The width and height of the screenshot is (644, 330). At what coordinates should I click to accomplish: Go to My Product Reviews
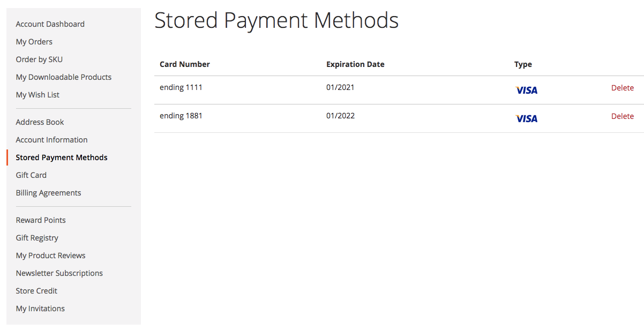point(50,256)
